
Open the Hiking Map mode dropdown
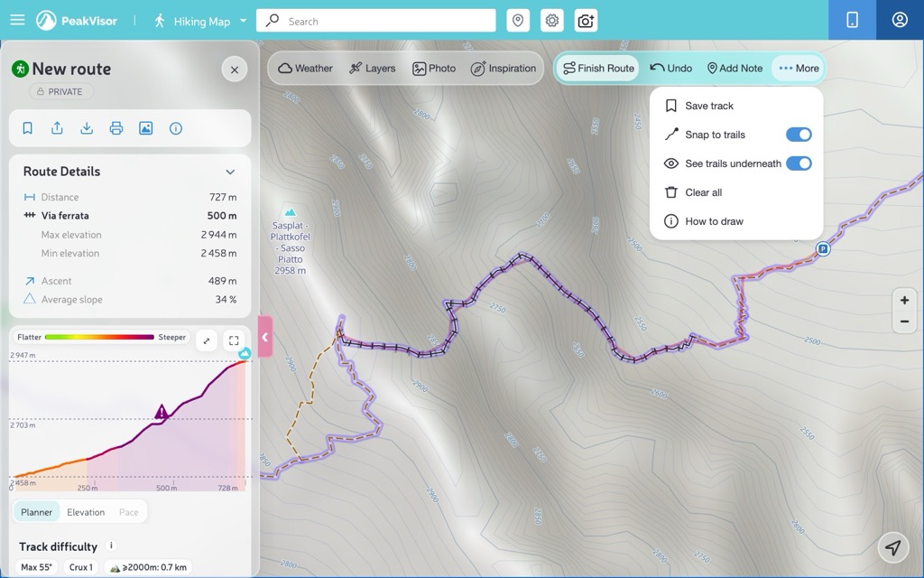pos(200,22)
